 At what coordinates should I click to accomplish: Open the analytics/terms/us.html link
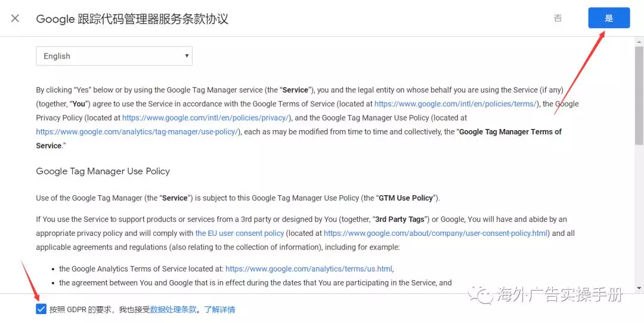tap(309, 269)
